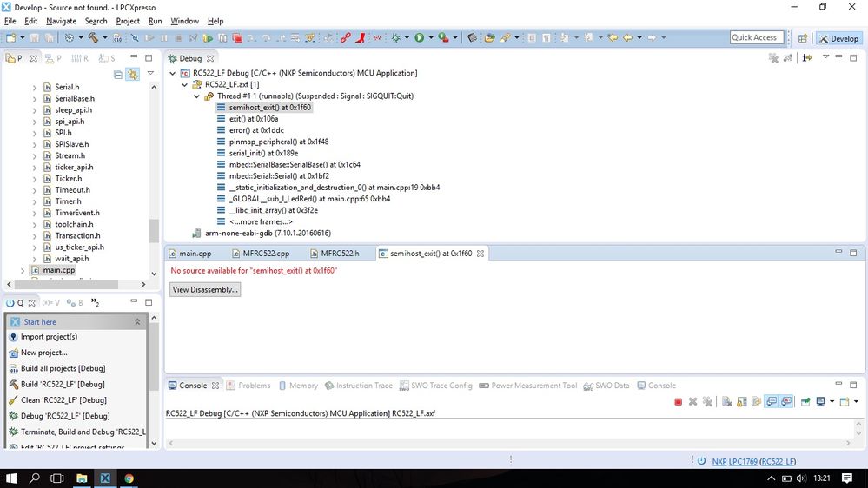
Task: Select SPISlave.h in project explorer
Action: pos(72,144)
